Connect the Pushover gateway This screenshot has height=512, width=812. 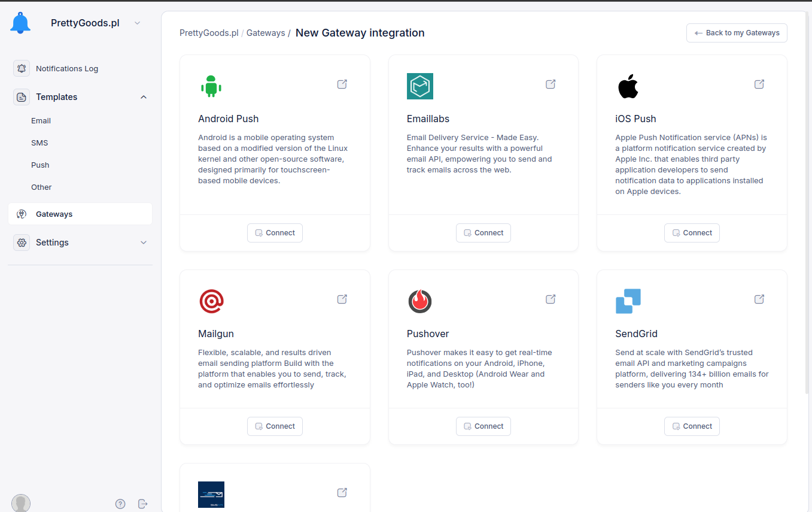point(483,426)
